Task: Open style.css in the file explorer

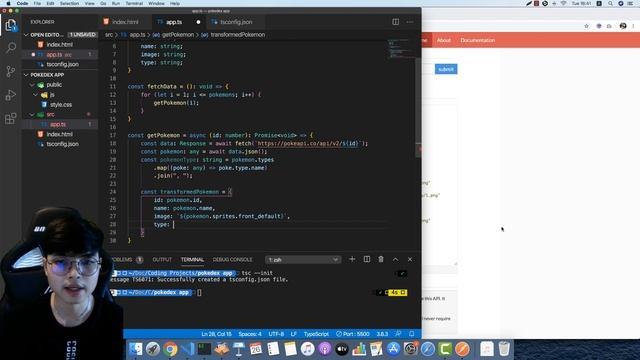Action: pos(60,105)
